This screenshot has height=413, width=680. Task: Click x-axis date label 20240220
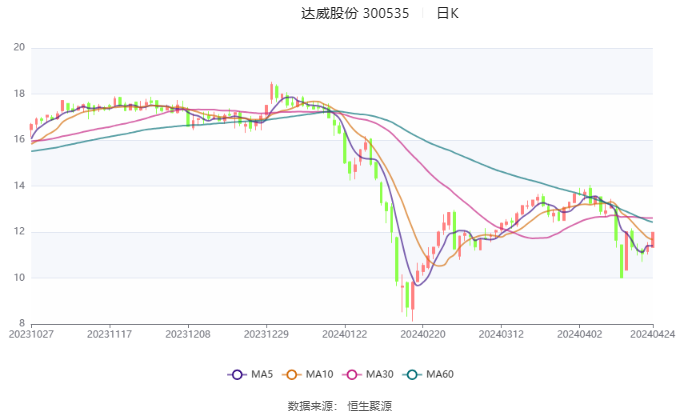point(423,334)
